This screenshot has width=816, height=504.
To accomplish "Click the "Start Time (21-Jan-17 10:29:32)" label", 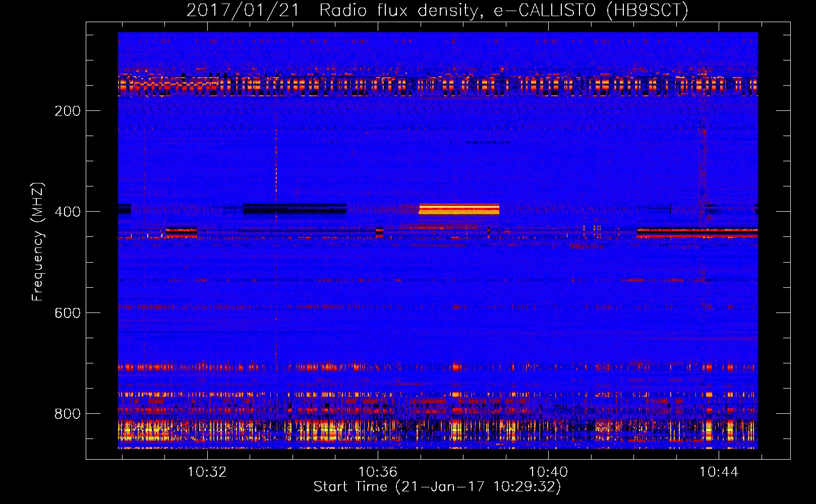I will tap(437, 487).
